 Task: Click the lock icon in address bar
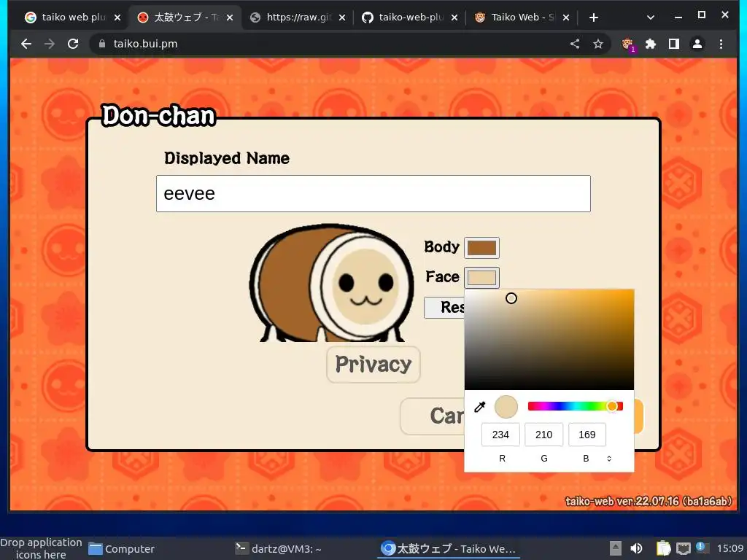(x=102, y=44)
